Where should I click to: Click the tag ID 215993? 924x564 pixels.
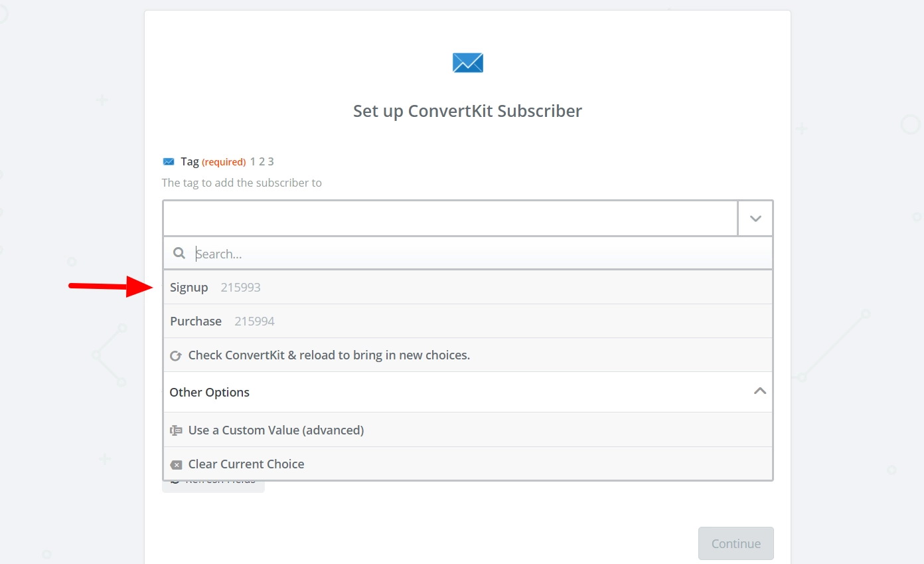click(x=240, y=288)
